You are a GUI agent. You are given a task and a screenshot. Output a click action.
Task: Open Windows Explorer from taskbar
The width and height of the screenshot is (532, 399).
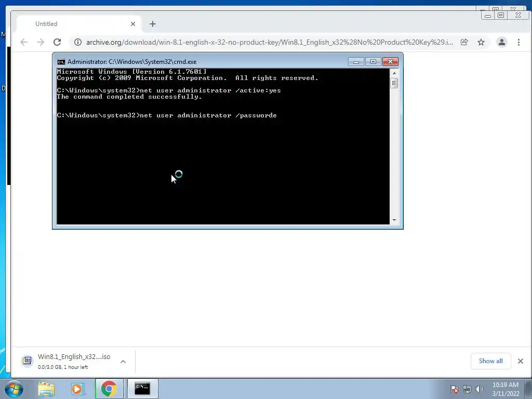click(x=46, y=389)
